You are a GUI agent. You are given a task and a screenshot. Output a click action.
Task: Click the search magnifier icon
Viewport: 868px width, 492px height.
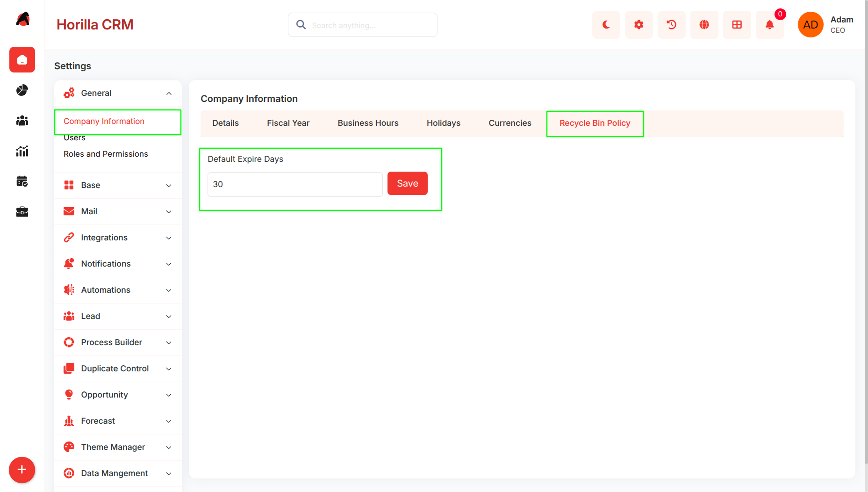click(x=301, y=25)
